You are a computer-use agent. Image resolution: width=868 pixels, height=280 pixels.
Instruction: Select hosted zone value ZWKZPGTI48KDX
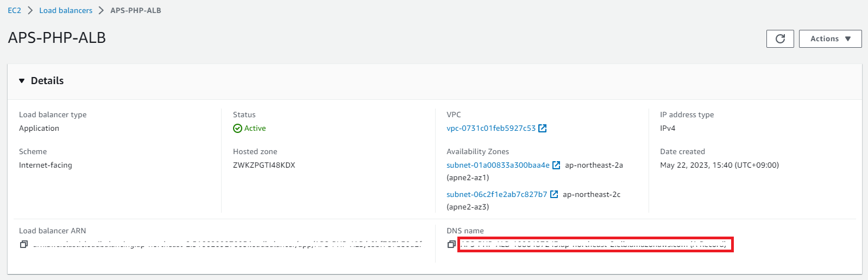pyautogui.click(x=264, y=165)
